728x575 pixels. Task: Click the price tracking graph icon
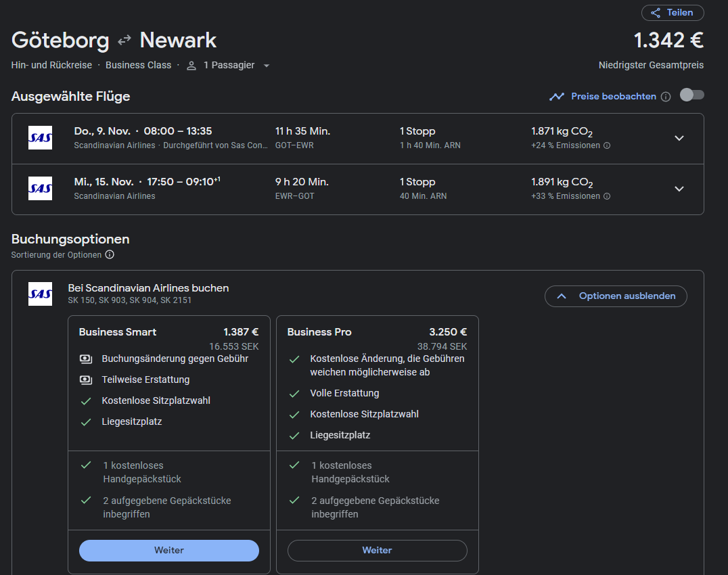click(556, 97)
